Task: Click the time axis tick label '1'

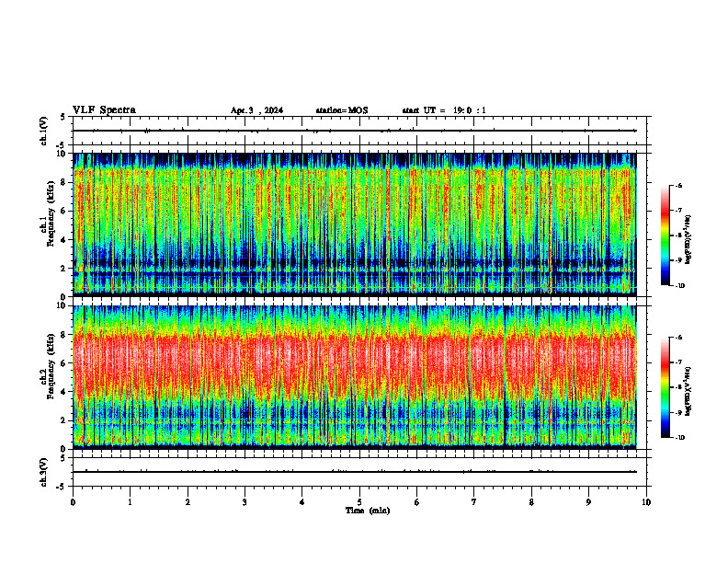Action: pos(130,502)
